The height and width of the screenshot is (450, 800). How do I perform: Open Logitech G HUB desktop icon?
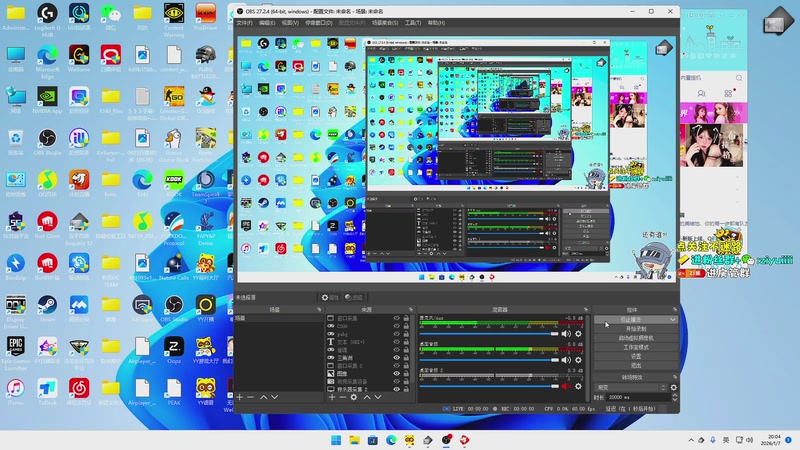(47, 19)
